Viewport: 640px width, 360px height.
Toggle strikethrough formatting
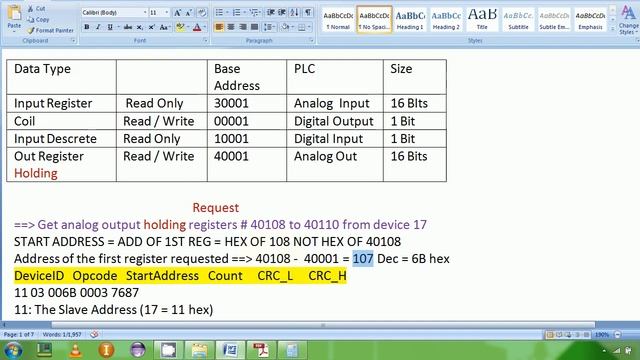pyautogui.click(x=128, y=27)
